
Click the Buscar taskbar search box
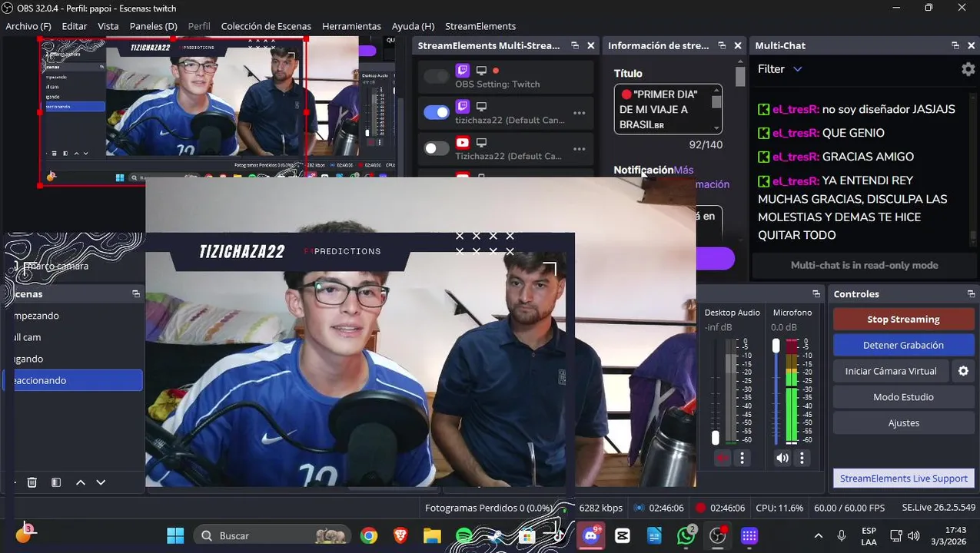coord(272,535)
